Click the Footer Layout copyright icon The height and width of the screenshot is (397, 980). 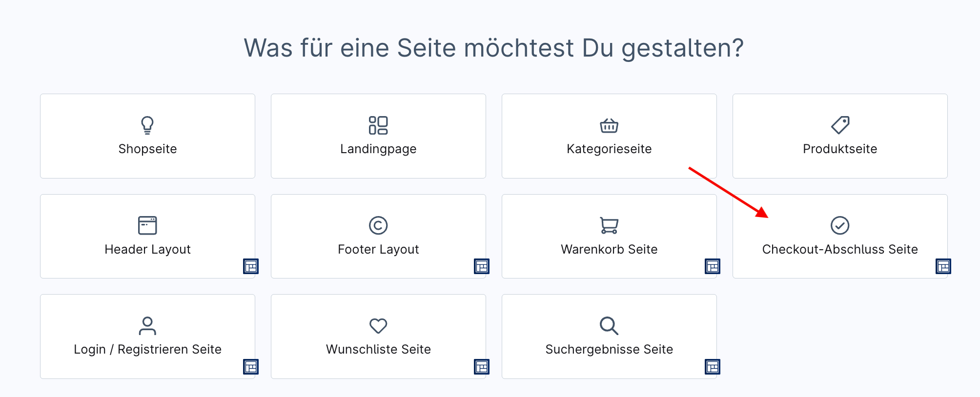point(378,225)
